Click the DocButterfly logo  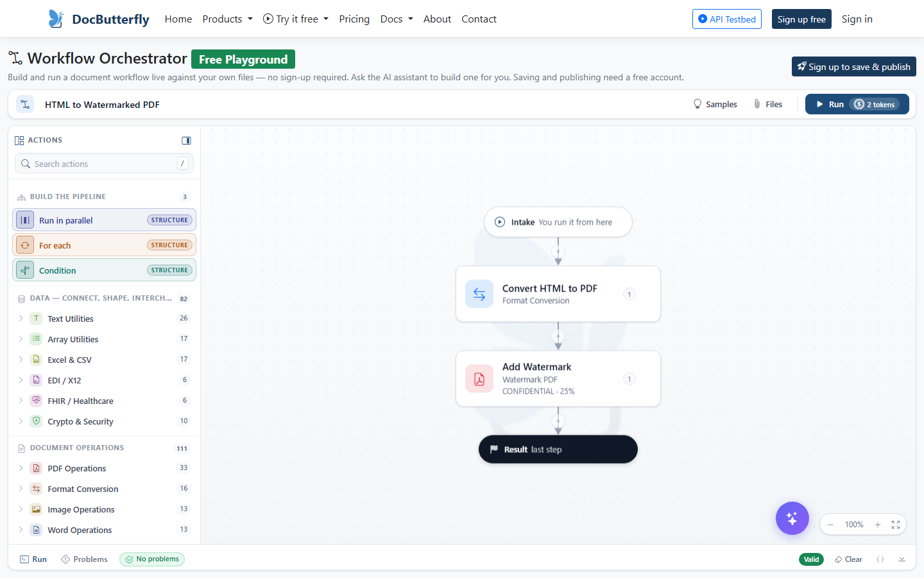pyautogui.click(x=99, y=19)
